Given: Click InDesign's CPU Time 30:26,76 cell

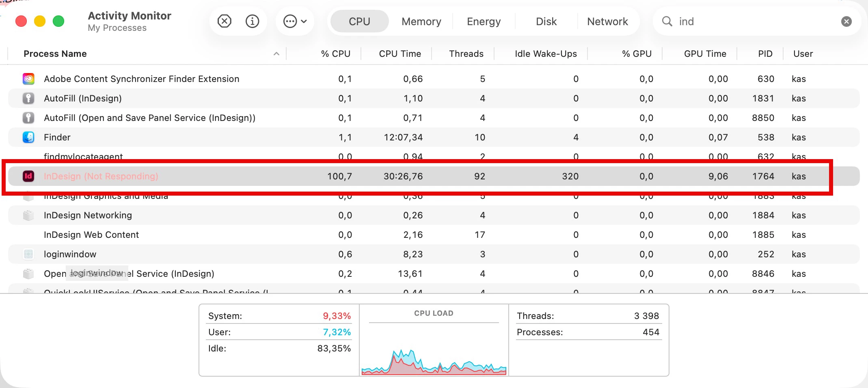Looking at the screenshot, I should (x=403, y=176).
